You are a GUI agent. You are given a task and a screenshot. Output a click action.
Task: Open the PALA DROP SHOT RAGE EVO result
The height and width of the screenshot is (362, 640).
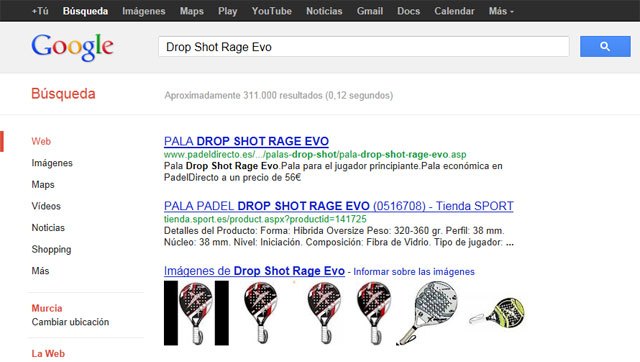[246, 141]
